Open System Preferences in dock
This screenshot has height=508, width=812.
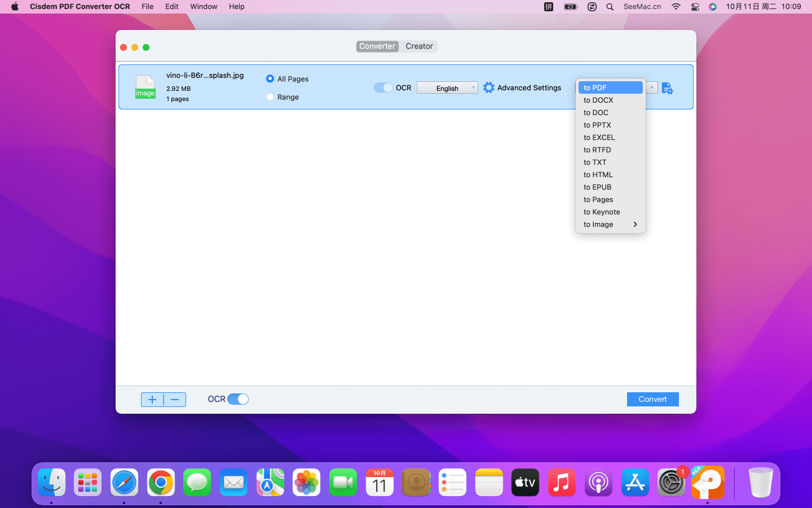pos(671,483)
